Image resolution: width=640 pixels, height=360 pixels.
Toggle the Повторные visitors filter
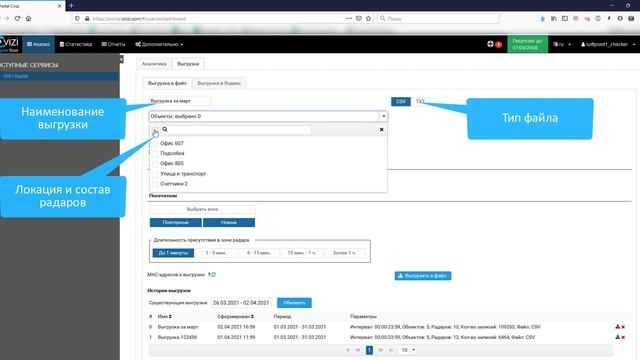pos(176,222)
